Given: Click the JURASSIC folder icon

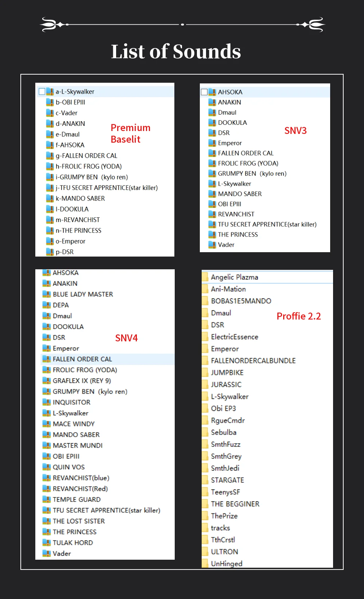Looking at the screenshot, I should tap(205, 385).
